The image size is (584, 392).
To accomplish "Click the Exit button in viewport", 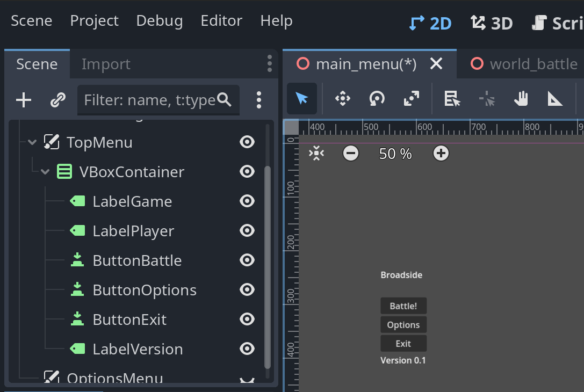I will click(403, 343).
